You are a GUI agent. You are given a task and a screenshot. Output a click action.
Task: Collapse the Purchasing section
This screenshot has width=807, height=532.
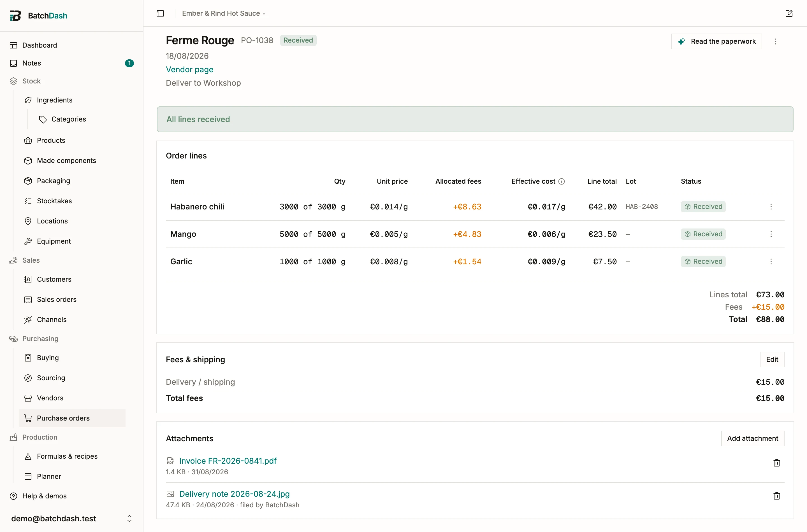(x=40, y=339)
